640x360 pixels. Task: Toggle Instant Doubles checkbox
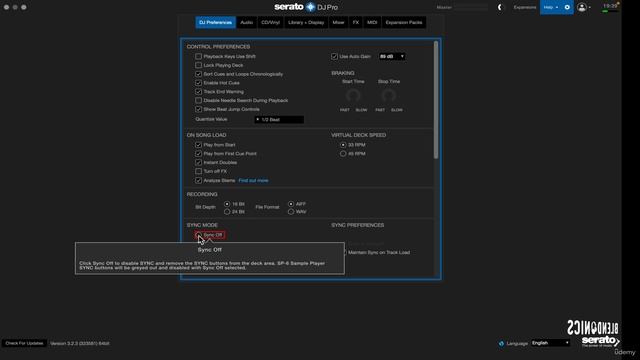[198, 162]
